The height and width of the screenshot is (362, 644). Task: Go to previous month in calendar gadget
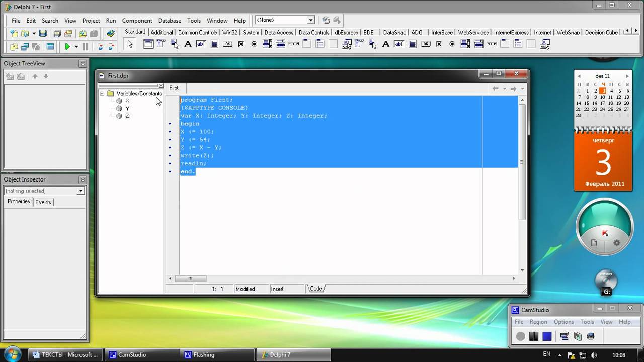click(x=579, y=76)
